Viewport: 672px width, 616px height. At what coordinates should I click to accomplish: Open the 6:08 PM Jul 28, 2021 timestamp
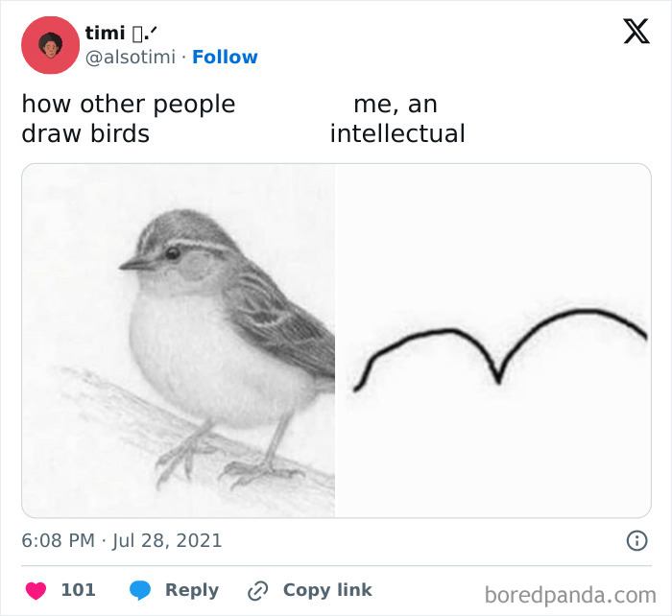coord(122,540)
